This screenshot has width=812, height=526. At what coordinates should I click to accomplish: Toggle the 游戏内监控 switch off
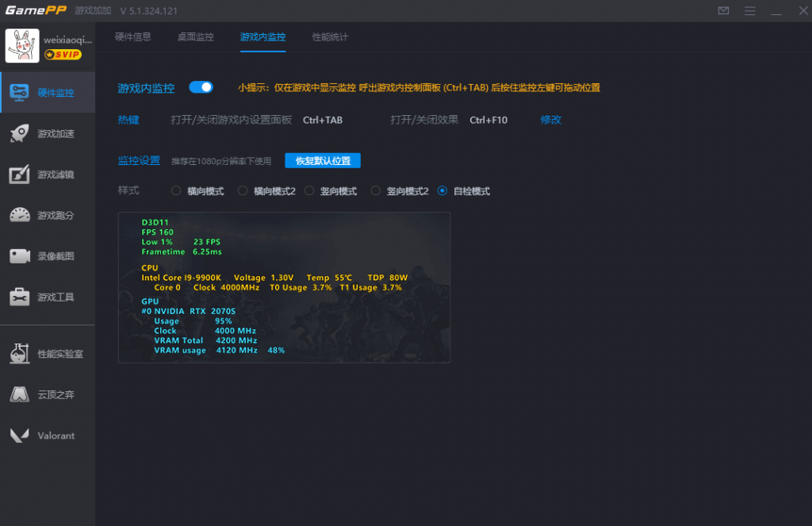[x=201, y=87]
